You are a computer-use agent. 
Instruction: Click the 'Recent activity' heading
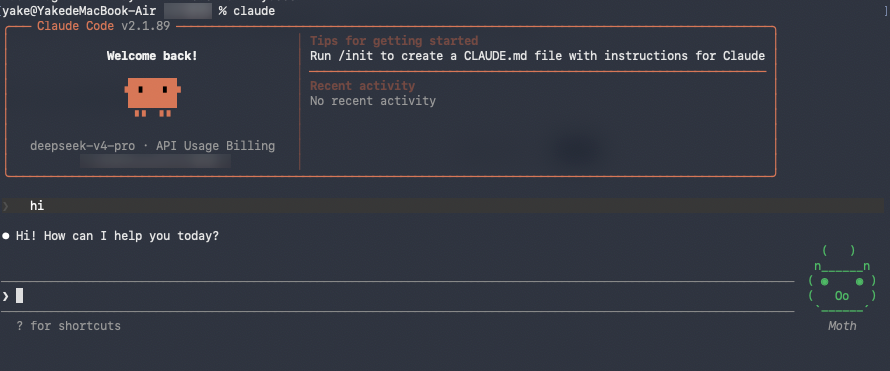coord(362,86)
